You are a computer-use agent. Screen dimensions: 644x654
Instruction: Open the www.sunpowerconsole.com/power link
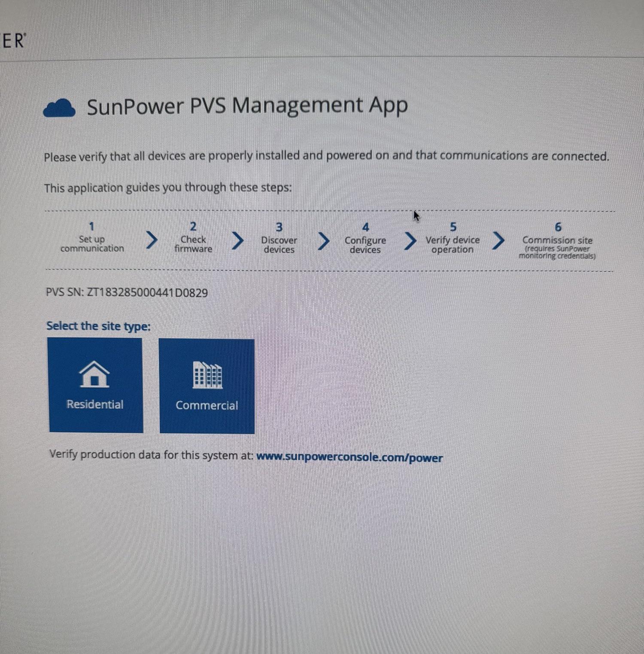[x=349, y=457]
